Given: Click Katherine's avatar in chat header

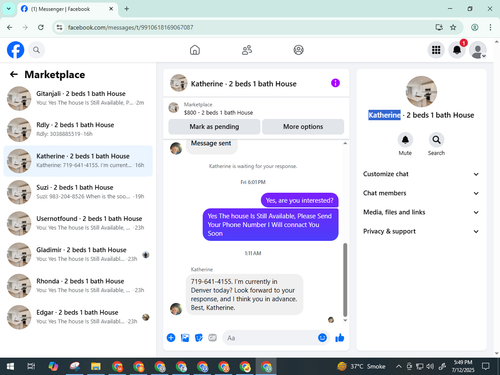Looking at the screenshot, I should click(x=178, y=83).
